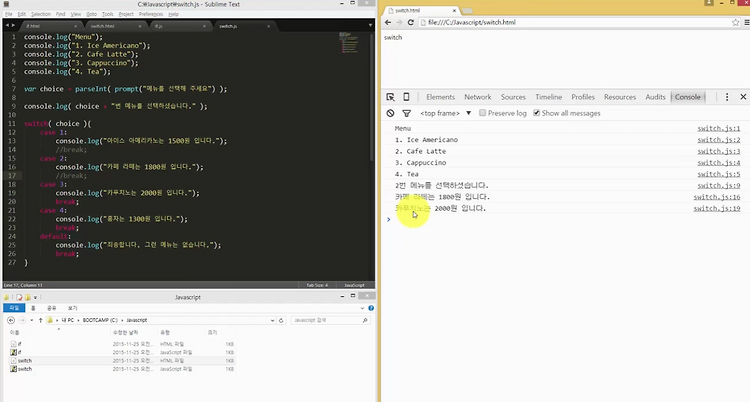The height and width of the screenshot is (402, 750).
Task: Click the BOOTCAMP (C:) breadcrumb
Action: tap(100, 320)
